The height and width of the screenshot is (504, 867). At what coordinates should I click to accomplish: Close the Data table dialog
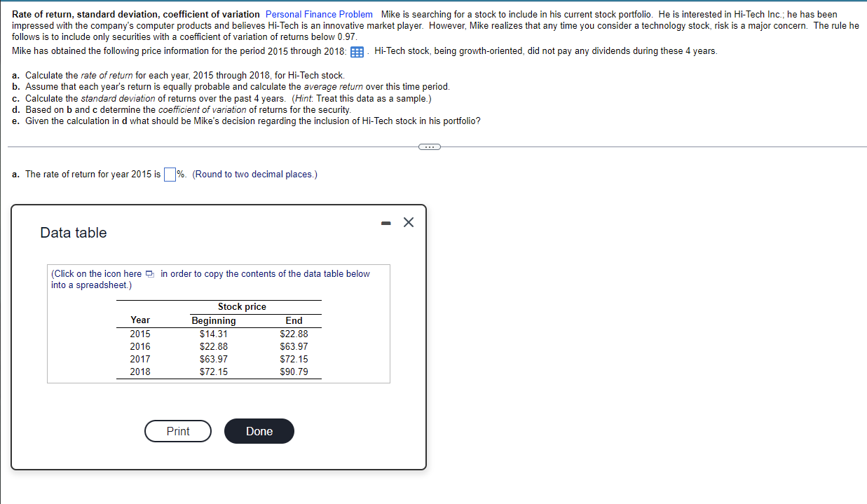tap(409, 222)
